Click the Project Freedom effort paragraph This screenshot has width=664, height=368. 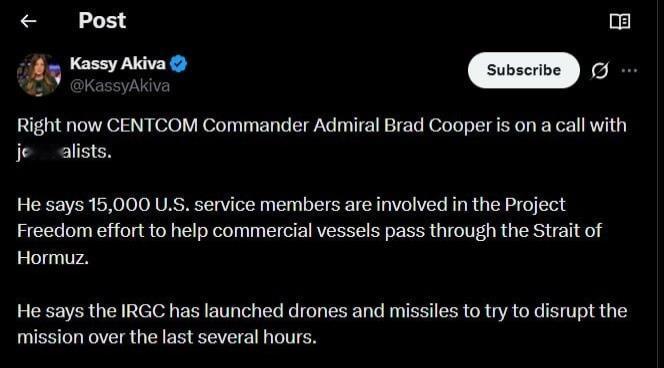pyautogui.click(x=310, y=231)
